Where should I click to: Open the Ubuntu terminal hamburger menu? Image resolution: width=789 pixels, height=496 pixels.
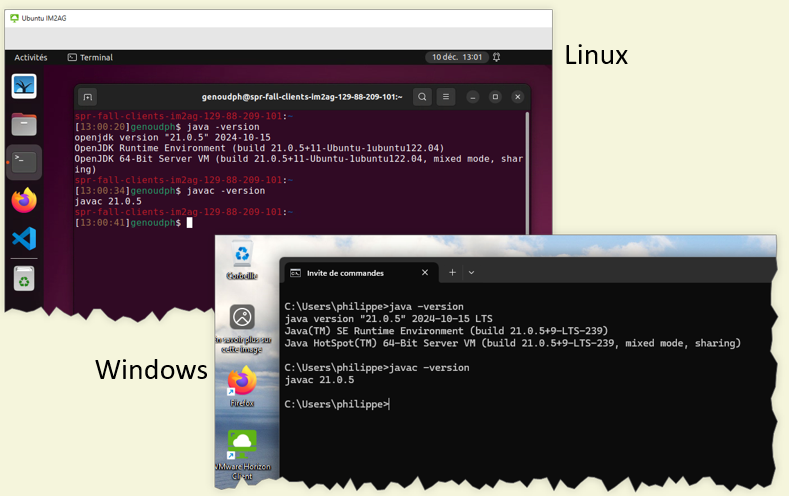pyautogui.click(x=446, y=97)
